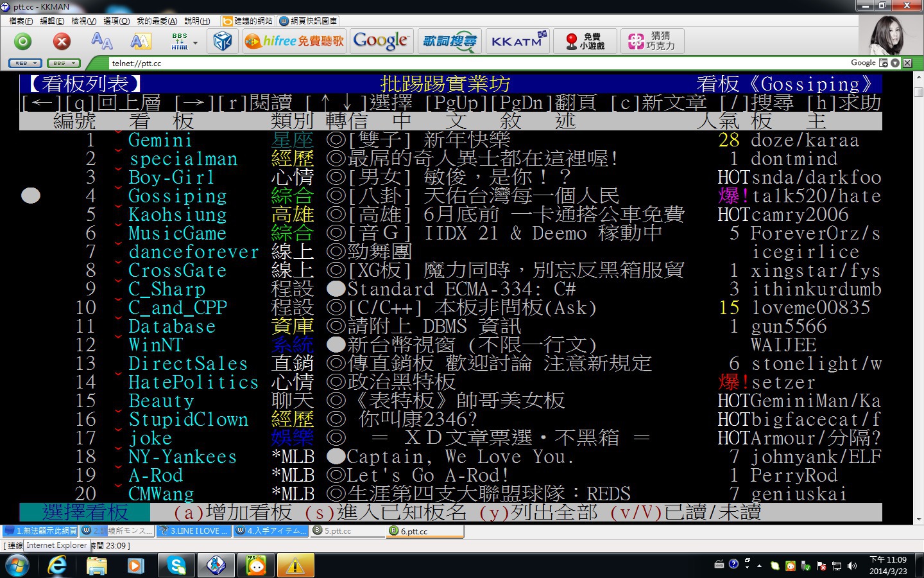This screenshot has width=924, height=578.
Task: Click the highlighted AA text icon
Action: pos(141,42)
